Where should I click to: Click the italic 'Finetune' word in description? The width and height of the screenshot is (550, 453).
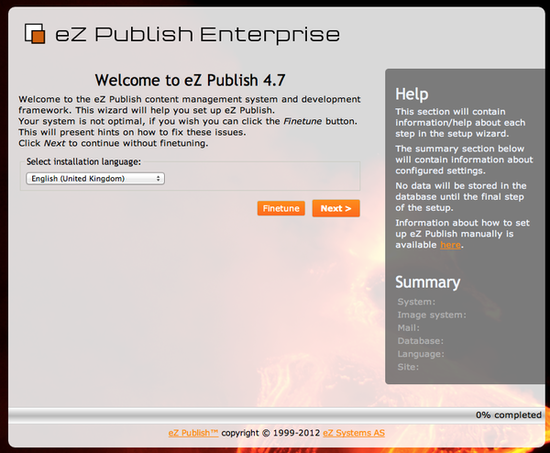(302, 121)
